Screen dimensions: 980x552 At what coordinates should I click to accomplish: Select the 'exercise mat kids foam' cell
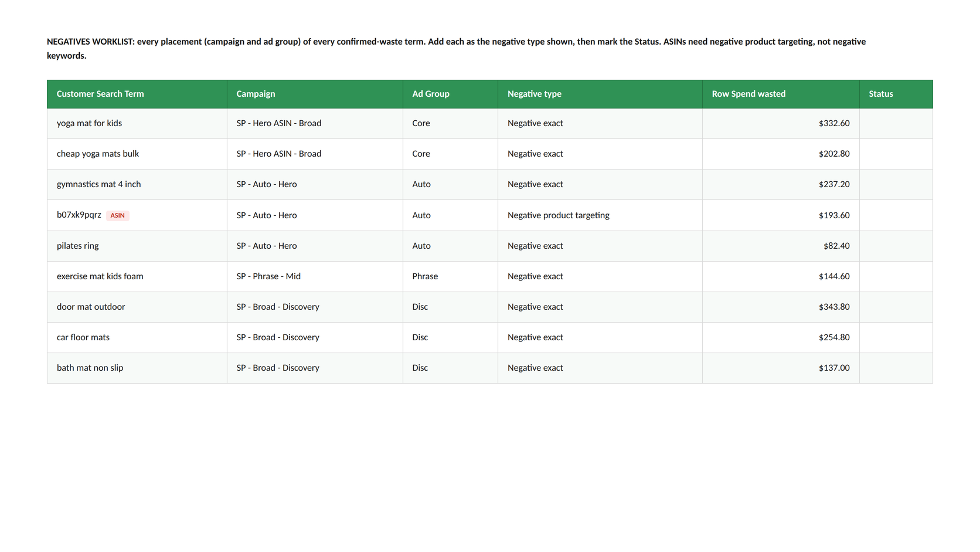[x=137, y=276]
